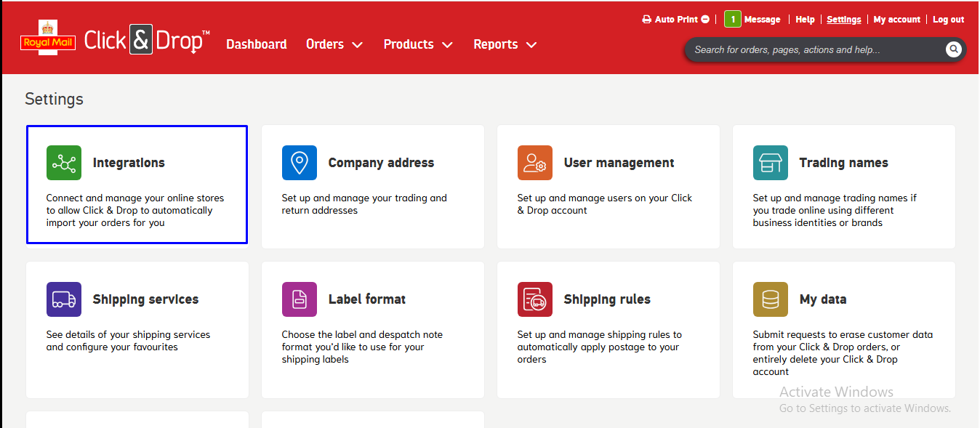Expand the Orders dropdown menu
Viewport: 980px width, 428px height.
pyautogui.click(x=334, y=44)
